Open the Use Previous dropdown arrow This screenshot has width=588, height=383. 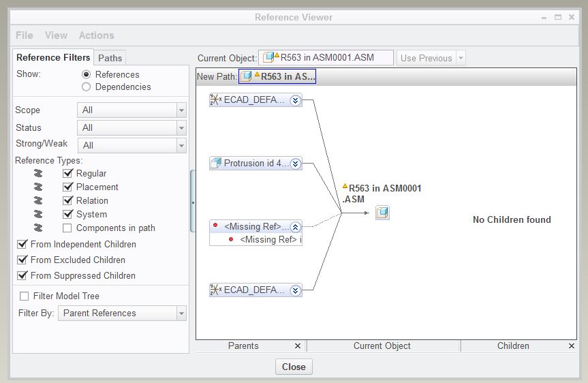point(461,58)
